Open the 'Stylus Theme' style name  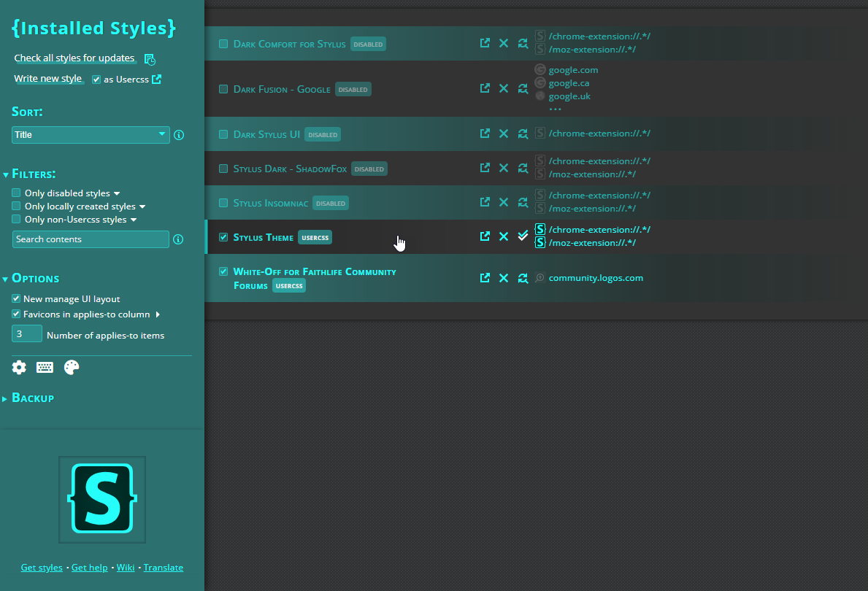coord(264,237)
